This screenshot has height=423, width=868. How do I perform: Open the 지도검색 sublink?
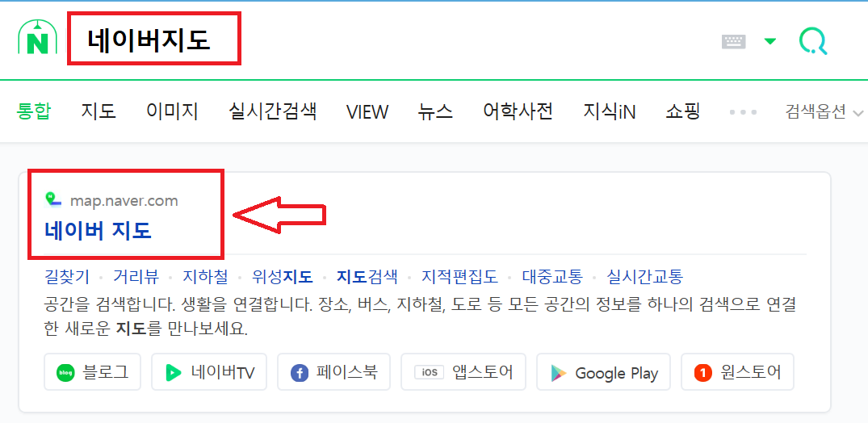click(x=367, y=276)
